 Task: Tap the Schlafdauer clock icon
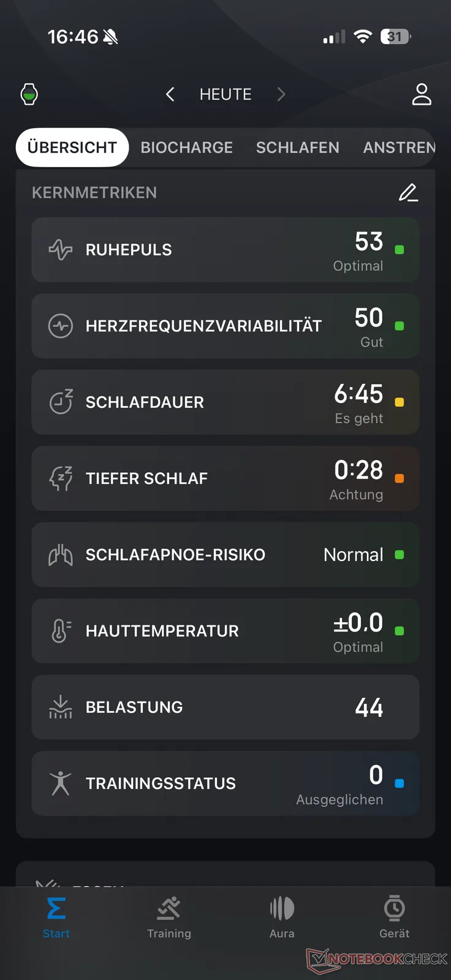pos(61,402)
